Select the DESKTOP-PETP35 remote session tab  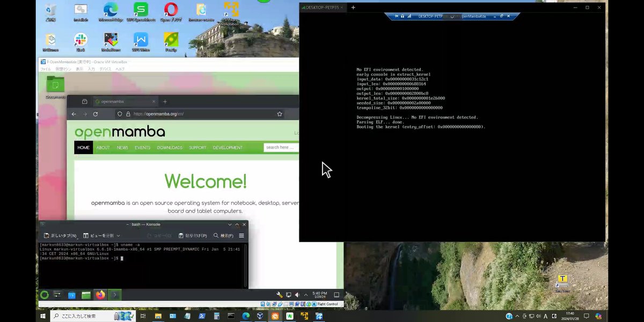tap(323, 8)
